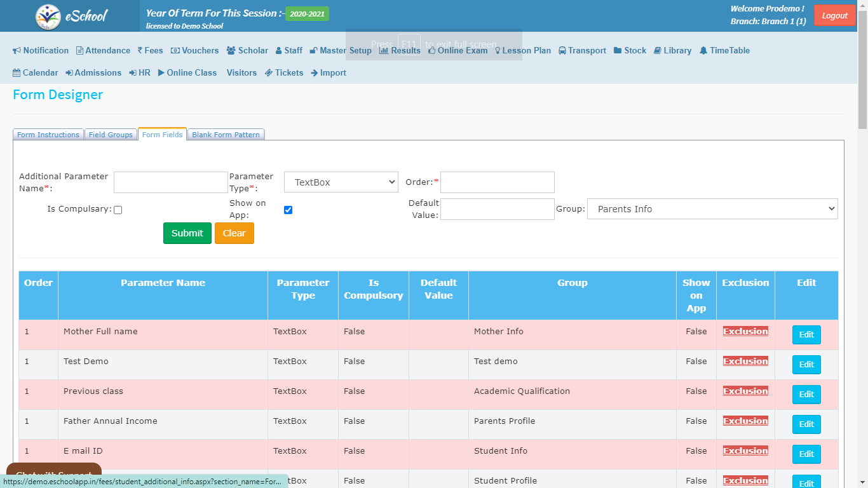
Task: Open Results via its chart icon
Action: pyautogui.click(x=384, y=51)
